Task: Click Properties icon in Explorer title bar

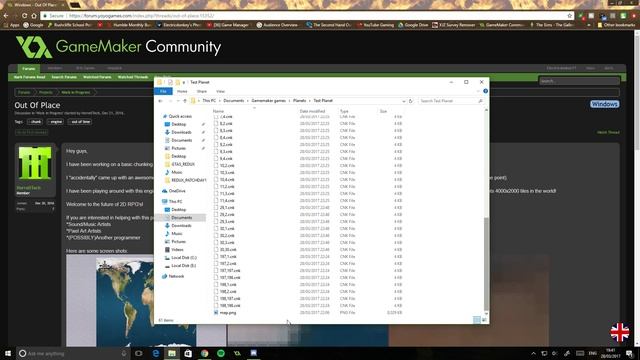Action: pos(170,82)
